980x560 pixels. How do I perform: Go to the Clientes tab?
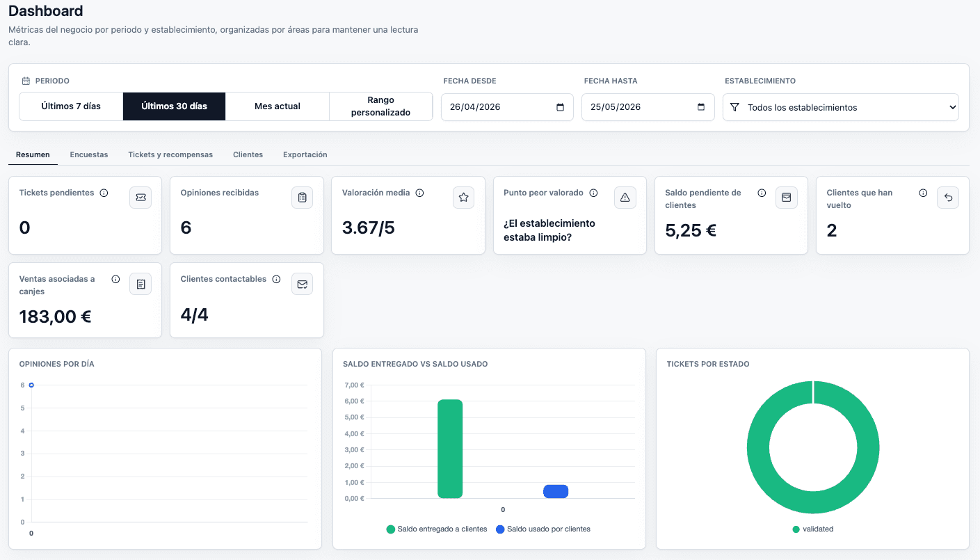pyautogui.click(x=248, y=154)
